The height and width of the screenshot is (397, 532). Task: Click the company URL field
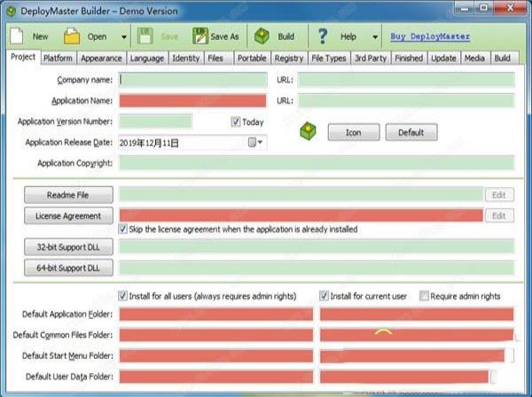[406, 80]
